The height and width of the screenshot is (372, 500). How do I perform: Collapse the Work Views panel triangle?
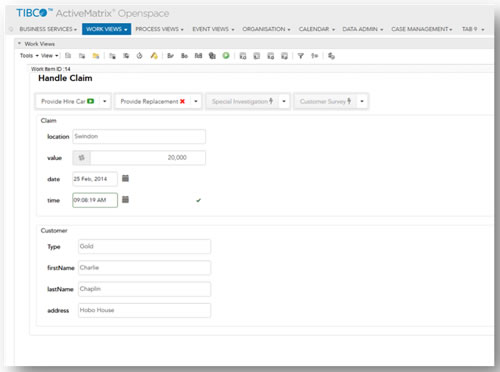[19, 43]
